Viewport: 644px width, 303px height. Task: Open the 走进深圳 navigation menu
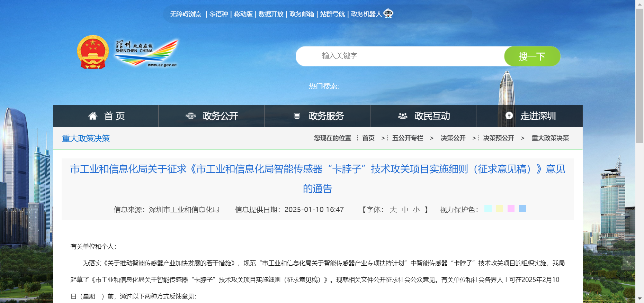[x=538, y=116]
